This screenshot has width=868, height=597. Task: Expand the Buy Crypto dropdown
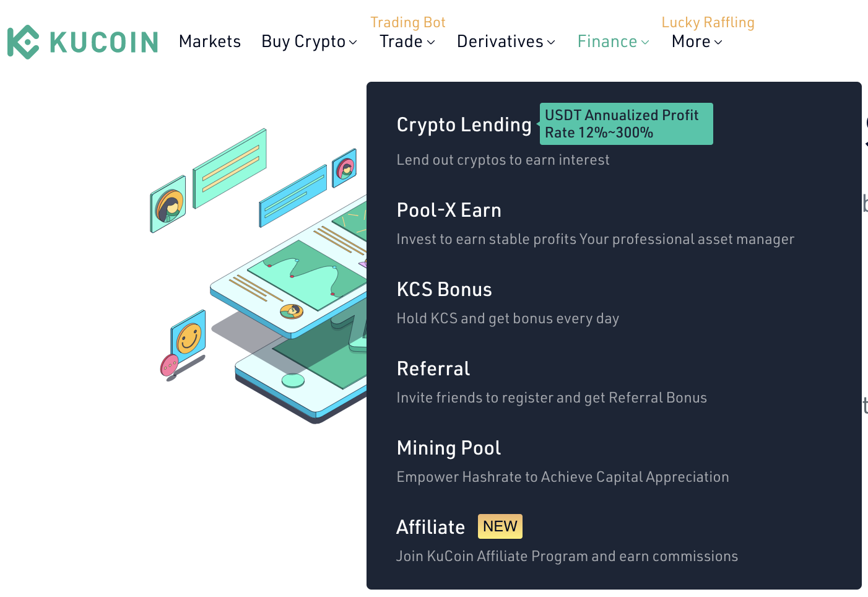pos(309,41)
